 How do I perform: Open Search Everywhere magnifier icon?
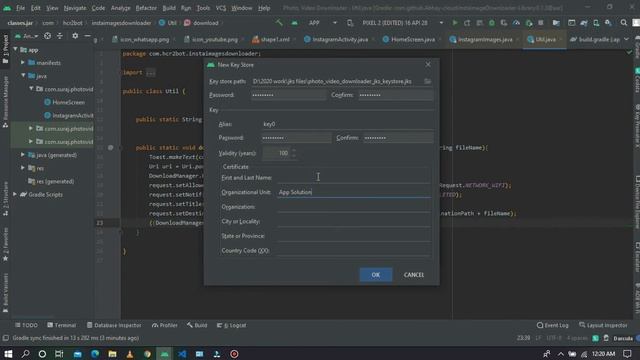(624, 23)
